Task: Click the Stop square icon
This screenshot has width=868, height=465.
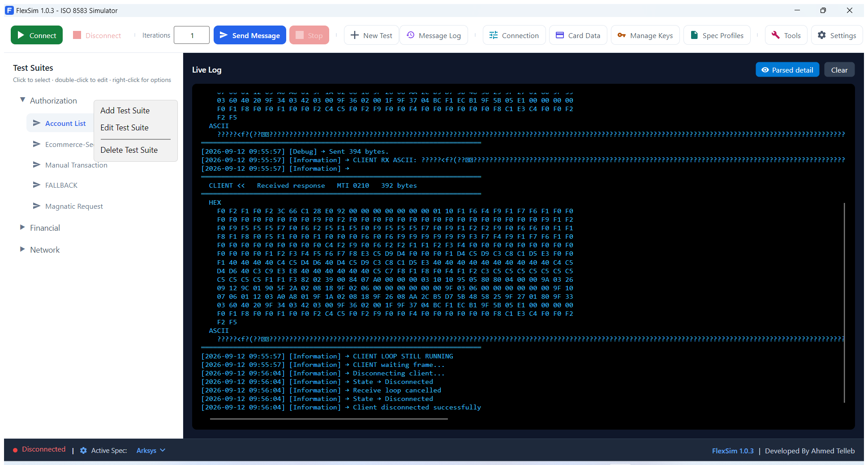Action: 300,35
